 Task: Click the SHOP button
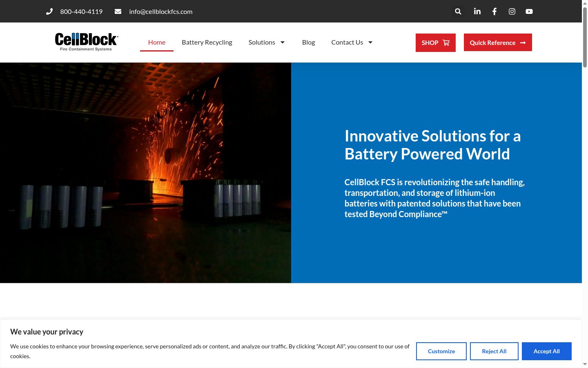[436, 43]
